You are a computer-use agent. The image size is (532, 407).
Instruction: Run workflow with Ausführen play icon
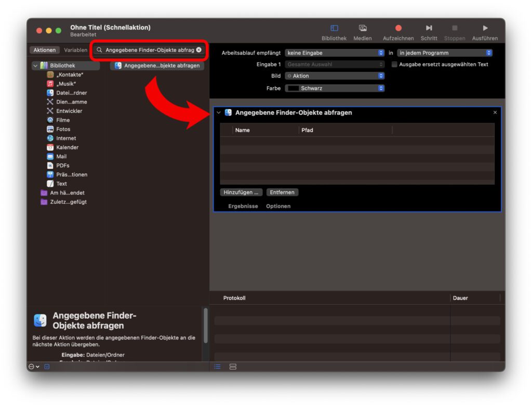(x=485, y=28)
